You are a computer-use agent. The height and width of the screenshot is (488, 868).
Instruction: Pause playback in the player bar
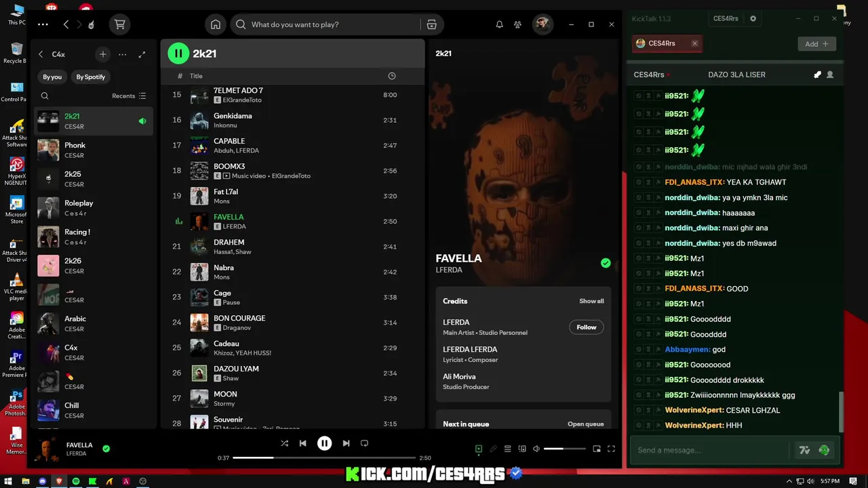click(325, 443)
